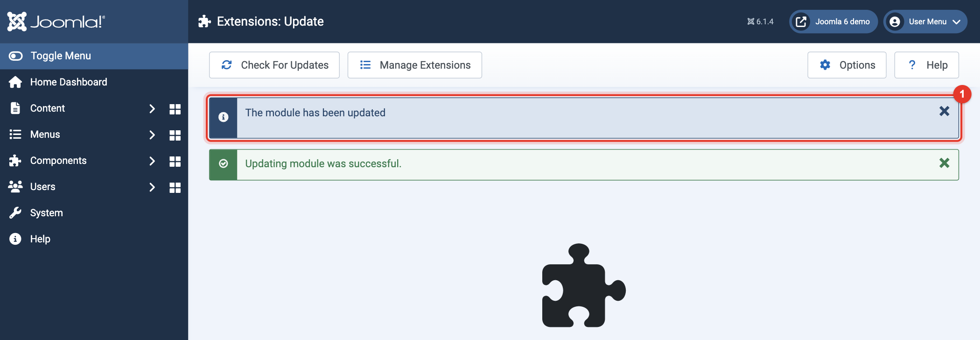The height and width of the screenshot is (340, 980).
Task: Click the question mark icon in Help button
Action: pyautogui.click(x=912, y=65)
